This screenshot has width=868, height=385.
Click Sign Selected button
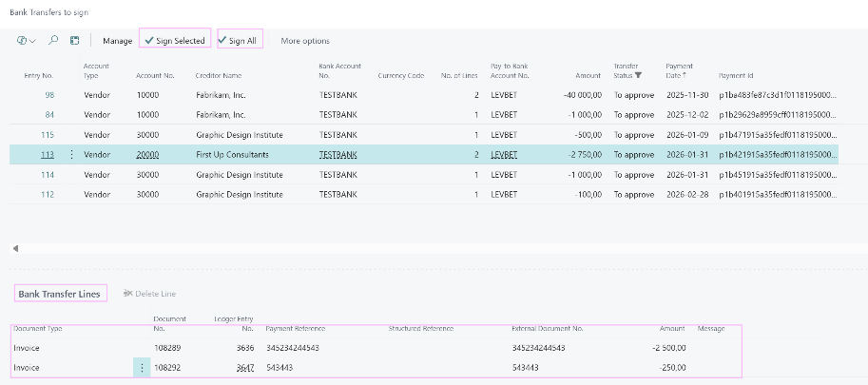pyautogui.click(x=175, y=41)
